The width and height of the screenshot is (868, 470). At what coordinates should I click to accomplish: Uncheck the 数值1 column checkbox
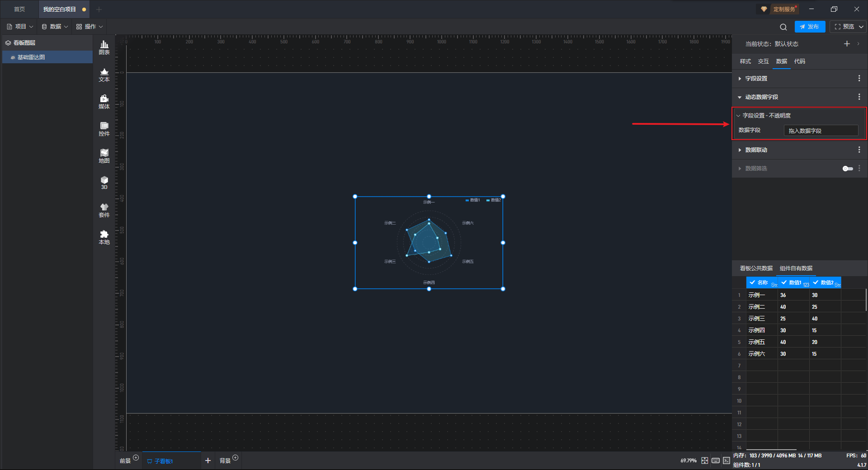tap(784, 282)
